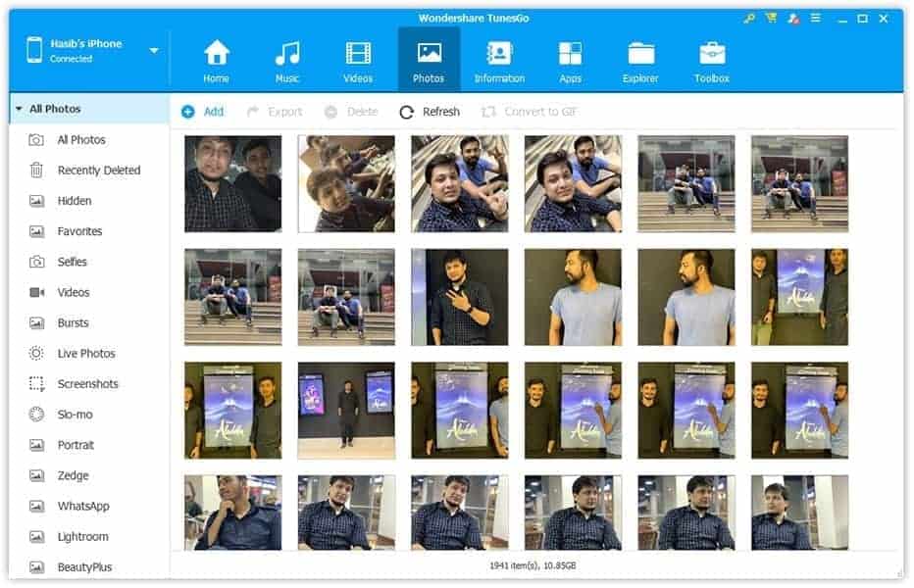Click the registration key icon
This screenshot has height=588, width=914.
(x=750, y=18)
